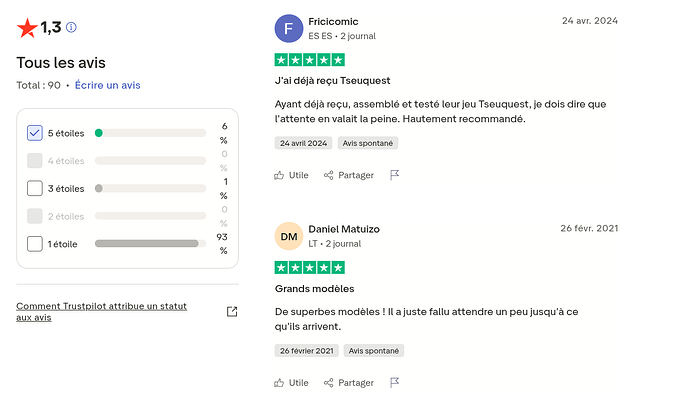Open the Daniel Matuizo reviewer profile name
This screenshot has width=690, height=403.
click(x=344, y=229)
